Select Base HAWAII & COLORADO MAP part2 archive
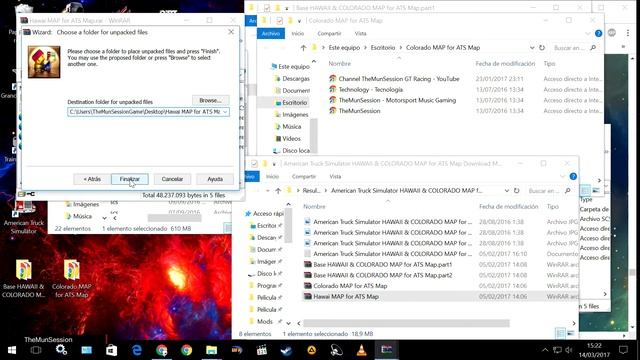 (378, 275)
